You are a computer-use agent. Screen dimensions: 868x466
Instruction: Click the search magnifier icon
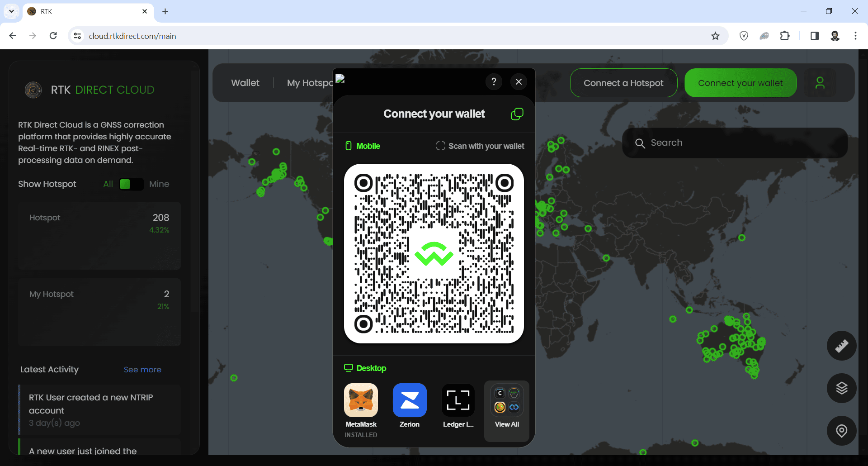tap(640, 143)
